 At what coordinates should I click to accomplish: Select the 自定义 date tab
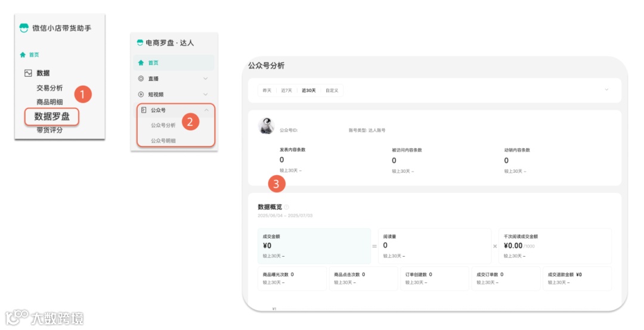click(332, 91)
